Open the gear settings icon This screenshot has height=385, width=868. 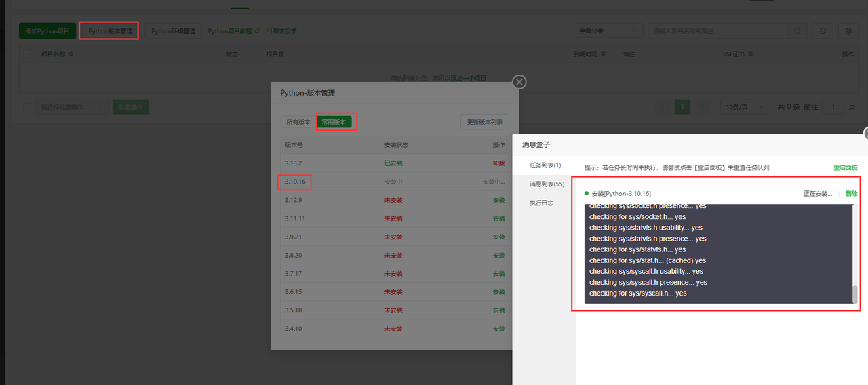point(848,31)
